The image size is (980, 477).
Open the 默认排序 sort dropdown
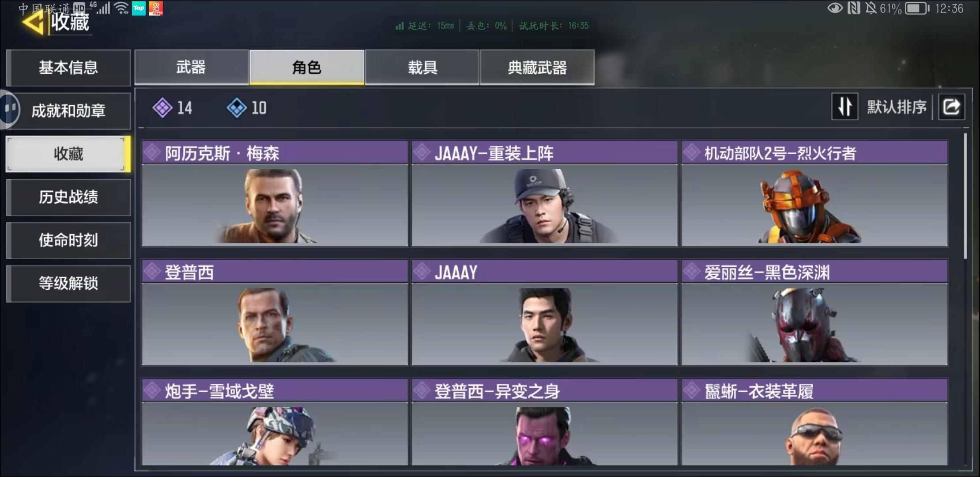(x=897, y=107)
